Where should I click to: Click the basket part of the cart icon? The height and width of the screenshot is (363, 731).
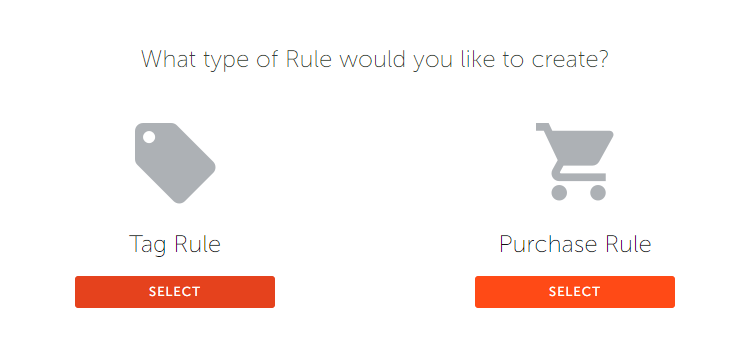click(580, 148)
